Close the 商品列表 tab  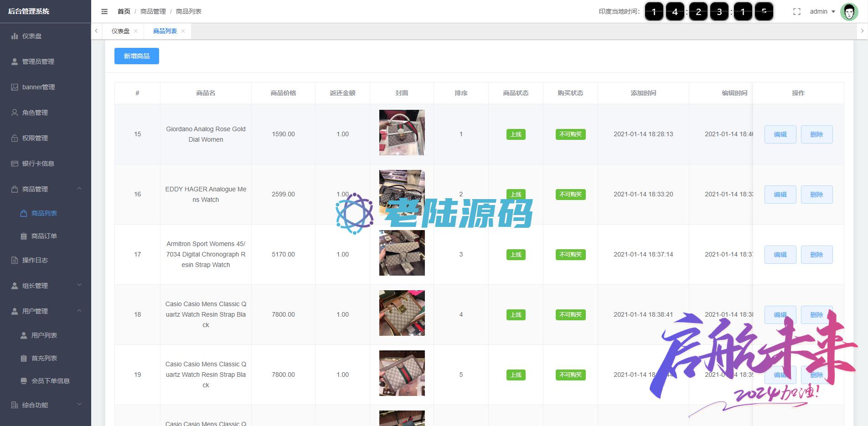tap(183, 31)
